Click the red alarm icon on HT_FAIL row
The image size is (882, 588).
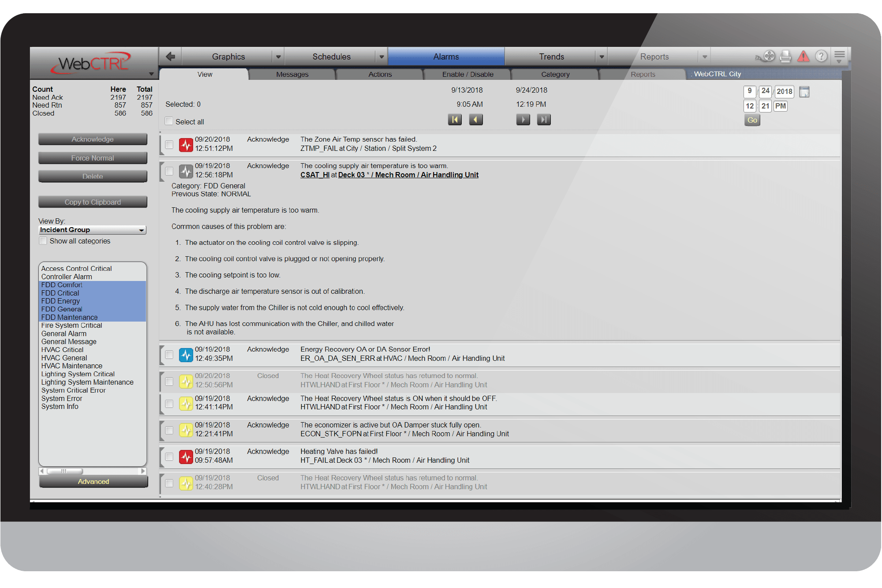[185, 455]
